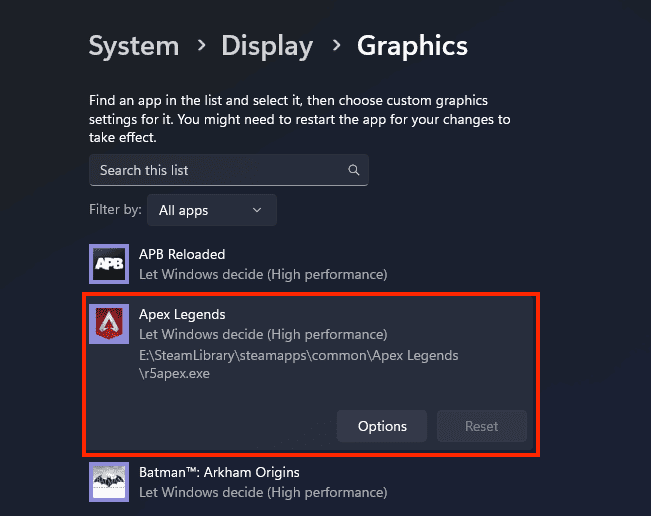The height and width of the screenshot is (516, 651).
Task: Click the Filter by label
Action: coord(115,210)
